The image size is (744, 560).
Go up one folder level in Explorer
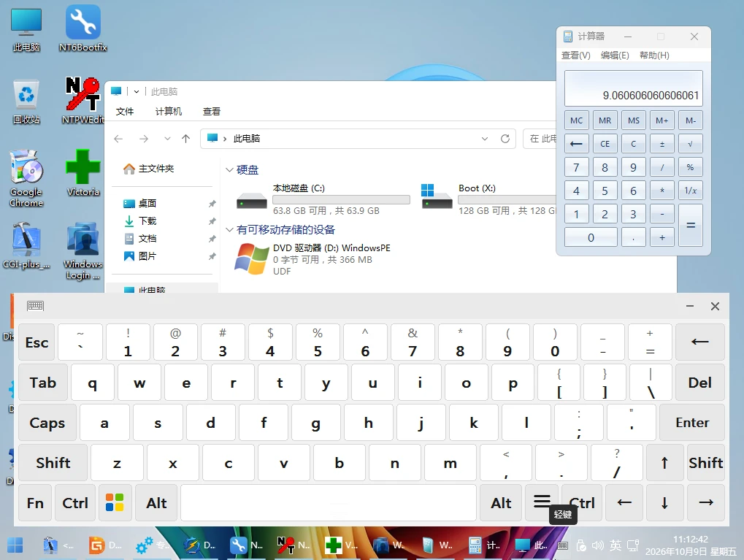(185, 139)
